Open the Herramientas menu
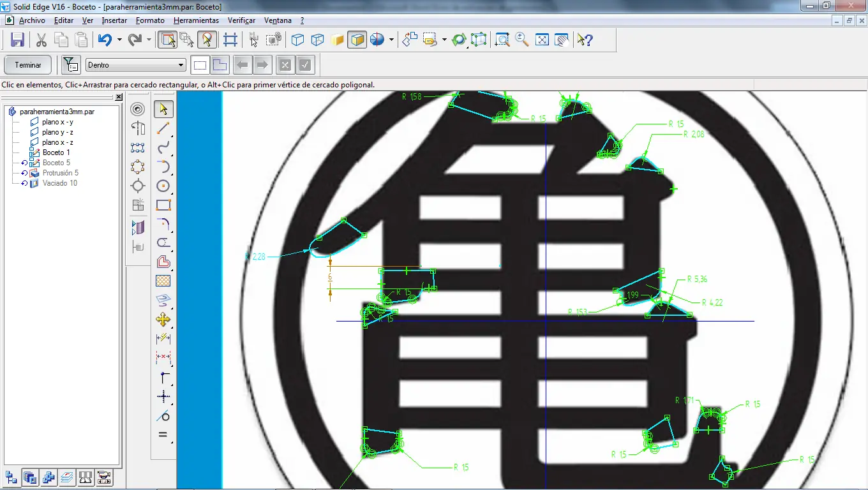The height and width of the screenshot is (490, 868). (x=196, y=20)
